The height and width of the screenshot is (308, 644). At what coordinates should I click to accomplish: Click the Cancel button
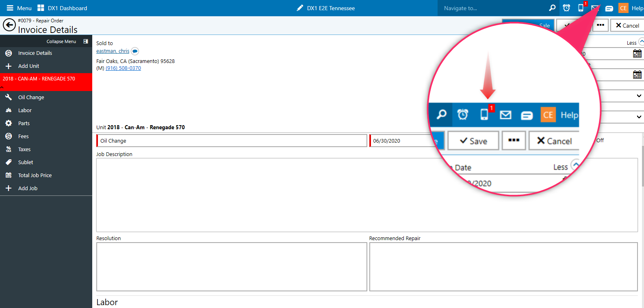(x=627, y=25)
